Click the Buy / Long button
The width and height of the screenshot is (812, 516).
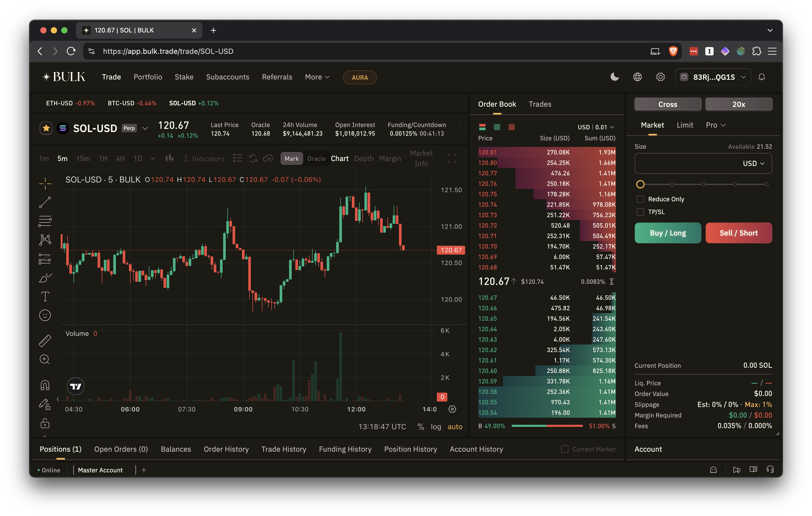[x=667, y=233]
